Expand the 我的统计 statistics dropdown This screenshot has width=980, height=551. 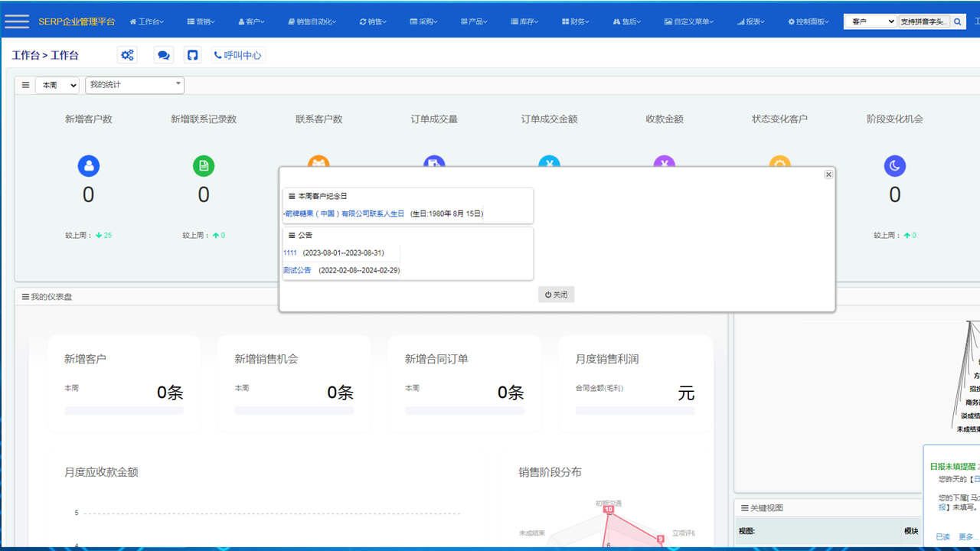pos(135,85)
